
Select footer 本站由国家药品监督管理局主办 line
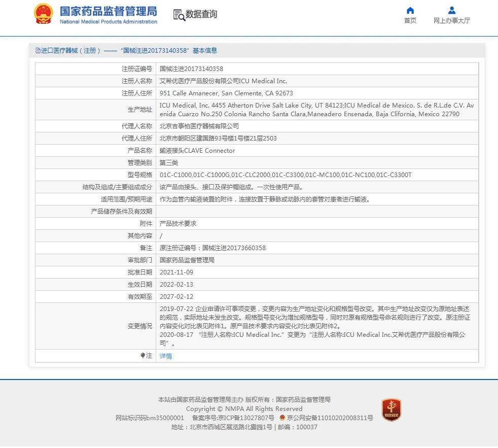pos(244,400)
